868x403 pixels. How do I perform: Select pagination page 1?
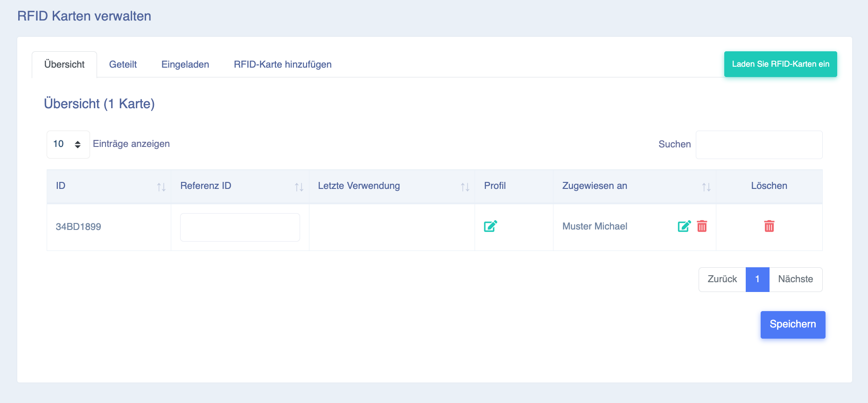click(x=757, y=279)
